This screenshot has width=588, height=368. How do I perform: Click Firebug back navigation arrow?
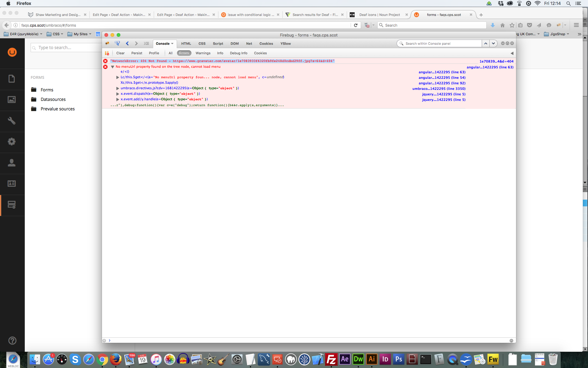[127, 44]
